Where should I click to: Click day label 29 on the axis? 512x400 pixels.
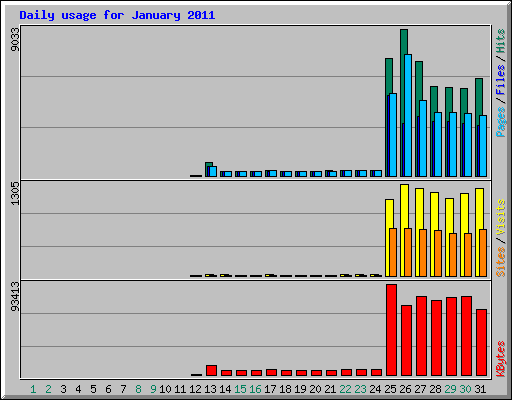click(x=450, y=389)
